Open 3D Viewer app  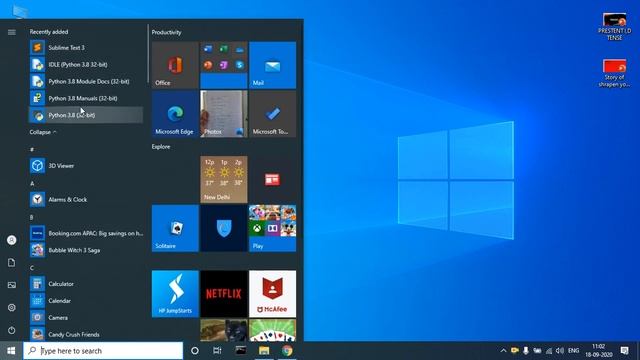(86, 166)
